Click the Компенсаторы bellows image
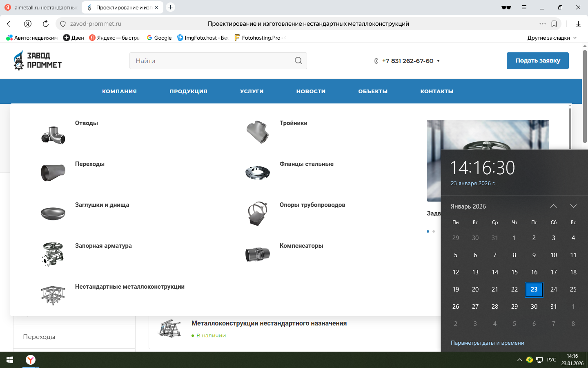 258,254
